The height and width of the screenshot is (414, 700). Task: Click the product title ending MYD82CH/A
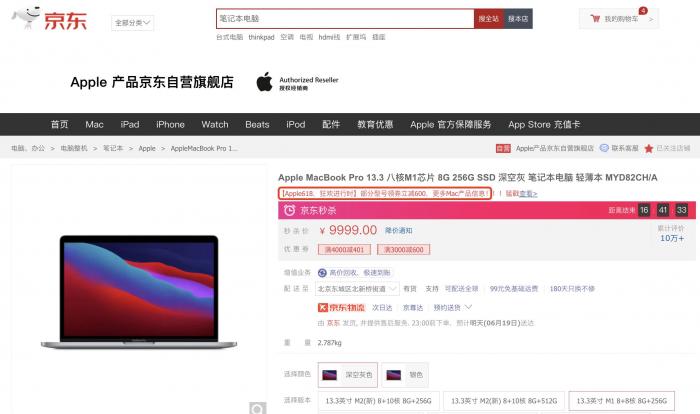(x=467, y=178)
